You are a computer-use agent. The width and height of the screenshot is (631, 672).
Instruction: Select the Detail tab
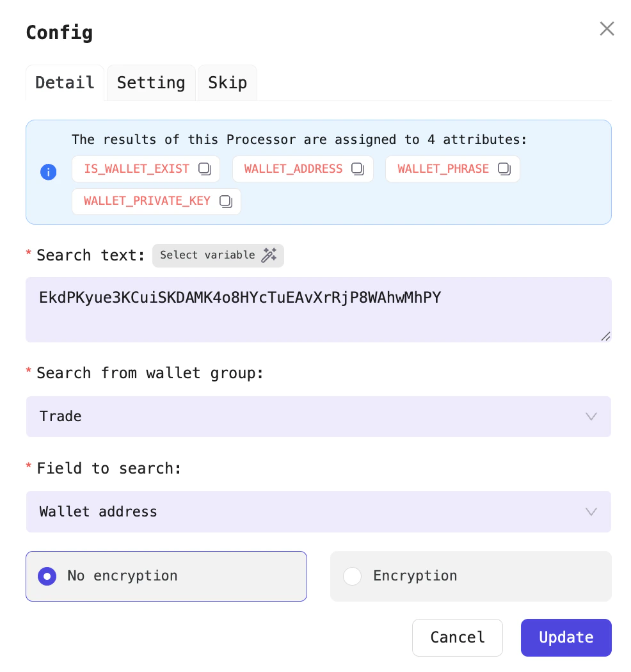click(x=64, y=83)
